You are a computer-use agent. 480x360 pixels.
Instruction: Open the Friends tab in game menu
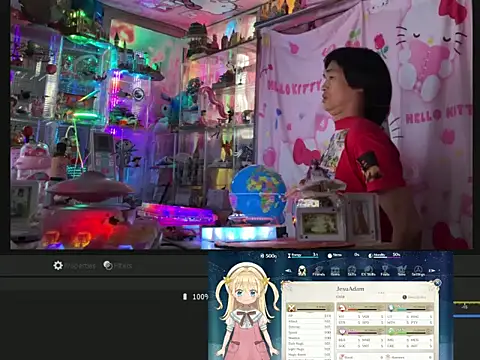coord(318,271)
